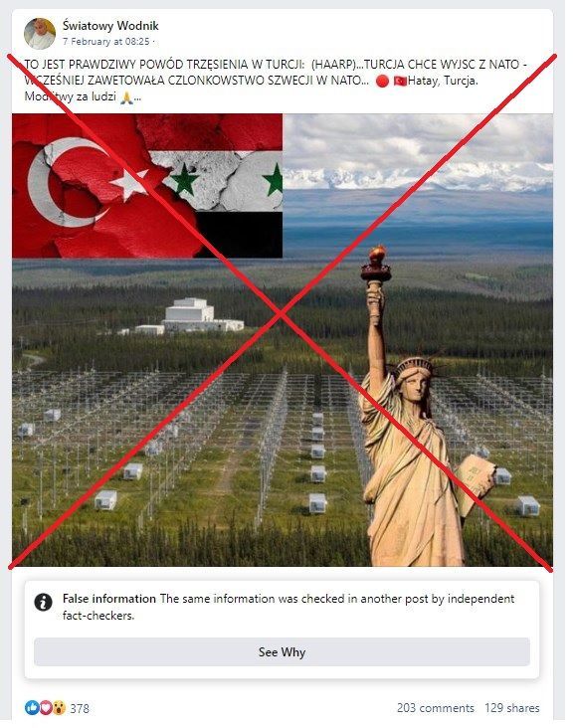Click the Światowy Wodnik profile name

[110, 25]
